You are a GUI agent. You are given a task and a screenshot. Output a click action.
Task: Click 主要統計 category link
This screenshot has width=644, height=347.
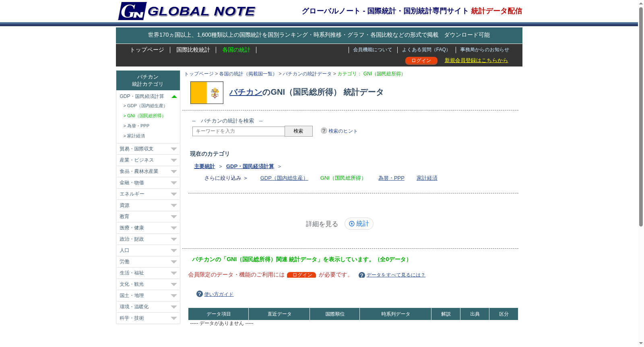coord(204,166)
